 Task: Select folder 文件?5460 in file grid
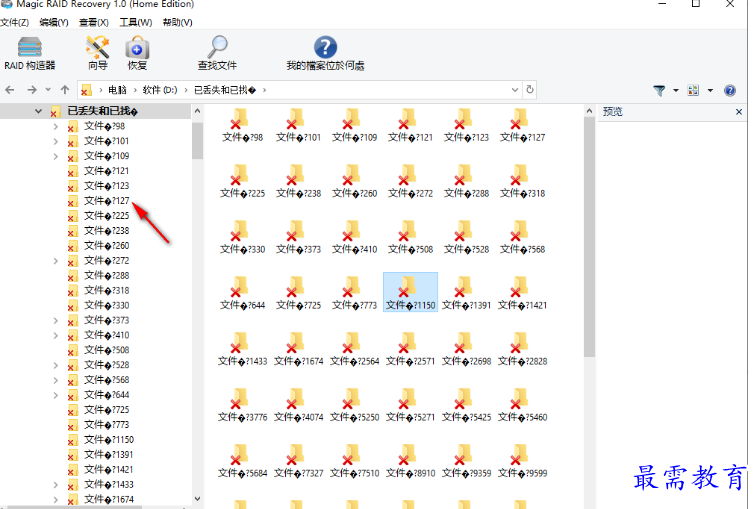(522, 405)
